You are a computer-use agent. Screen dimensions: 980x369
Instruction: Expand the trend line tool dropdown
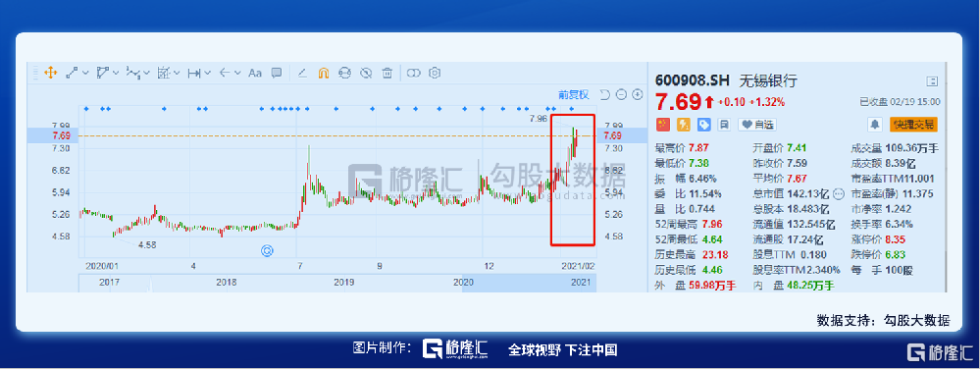click(85, 74)
